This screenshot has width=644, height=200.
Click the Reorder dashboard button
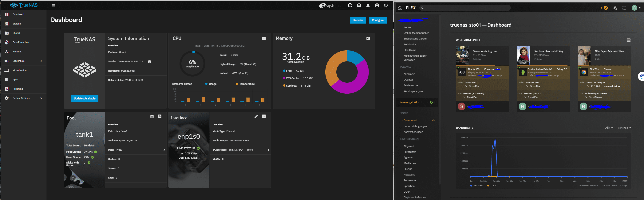(x=358, y=20)
